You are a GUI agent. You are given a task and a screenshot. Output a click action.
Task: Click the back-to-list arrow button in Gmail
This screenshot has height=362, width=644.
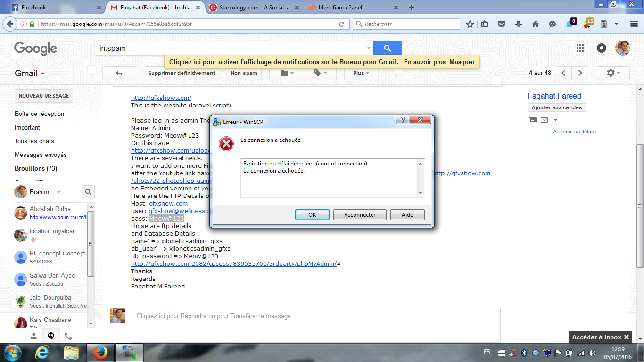point(119,73)
